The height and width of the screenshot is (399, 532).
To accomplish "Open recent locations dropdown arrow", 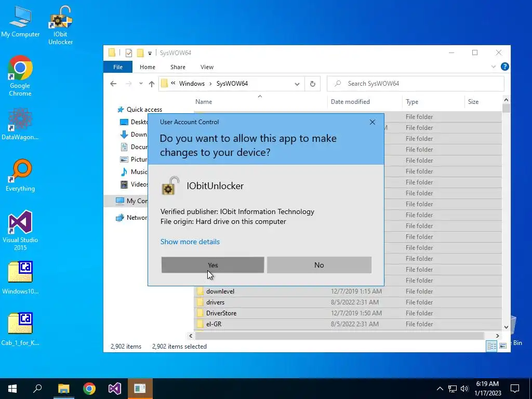I will tap(141, 84).
